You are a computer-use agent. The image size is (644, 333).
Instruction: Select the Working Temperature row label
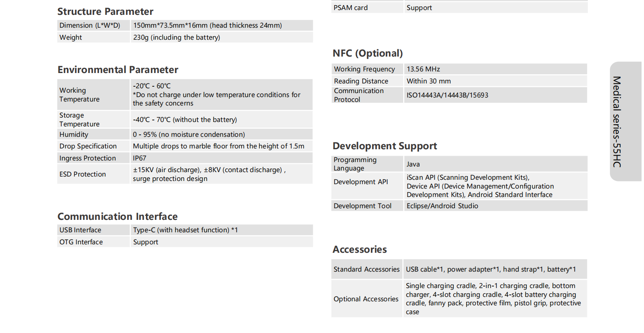tap(79, 95)
